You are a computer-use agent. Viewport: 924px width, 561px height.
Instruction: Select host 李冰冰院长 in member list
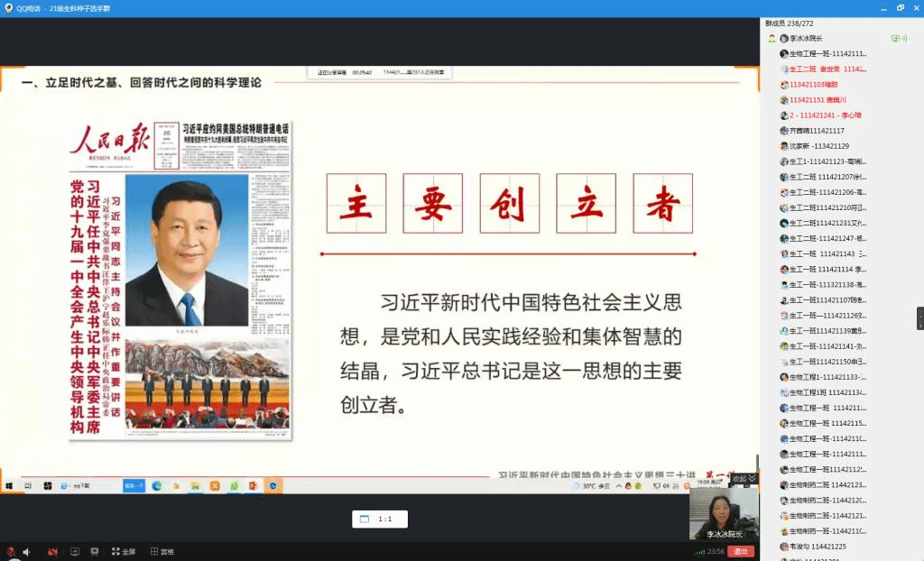(x=806, y=39)
